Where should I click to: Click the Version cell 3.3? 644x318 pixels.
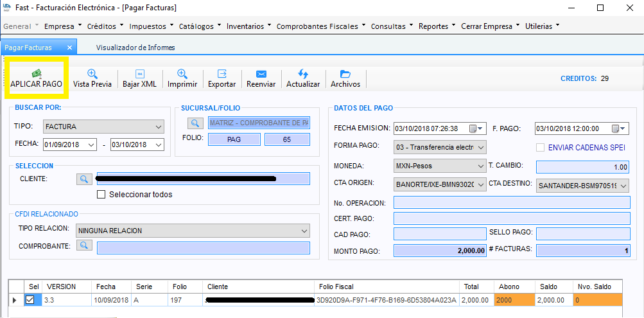[x=67, y=301]
